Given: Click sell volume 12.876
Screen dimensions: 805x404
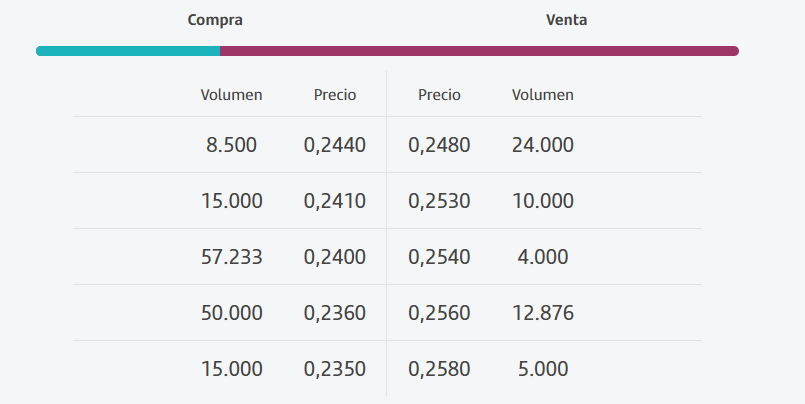Looking at the screenshot, I should 543,313.
